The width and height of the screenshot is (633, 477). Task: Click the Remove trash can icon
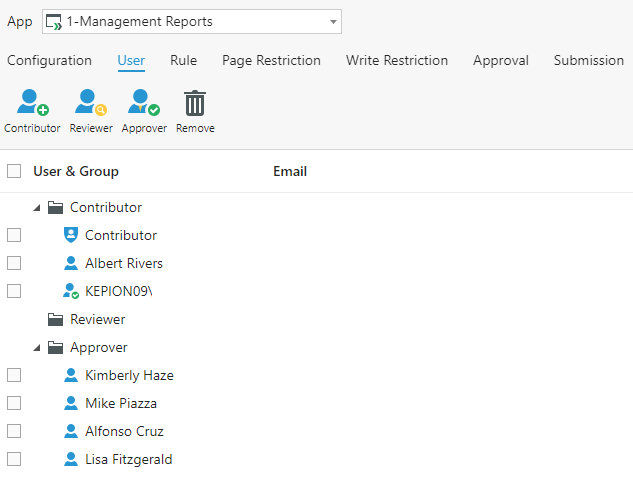pos(195,103)
